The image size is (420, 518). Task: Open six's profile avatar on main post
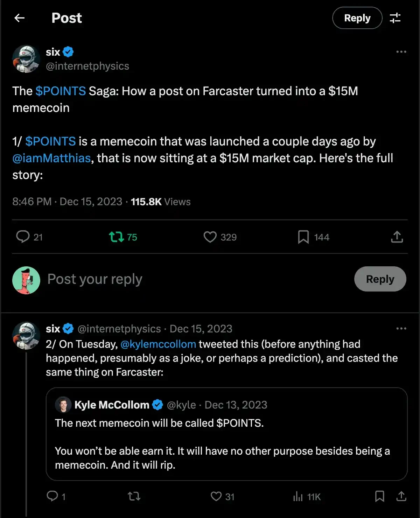coord(26,59)
